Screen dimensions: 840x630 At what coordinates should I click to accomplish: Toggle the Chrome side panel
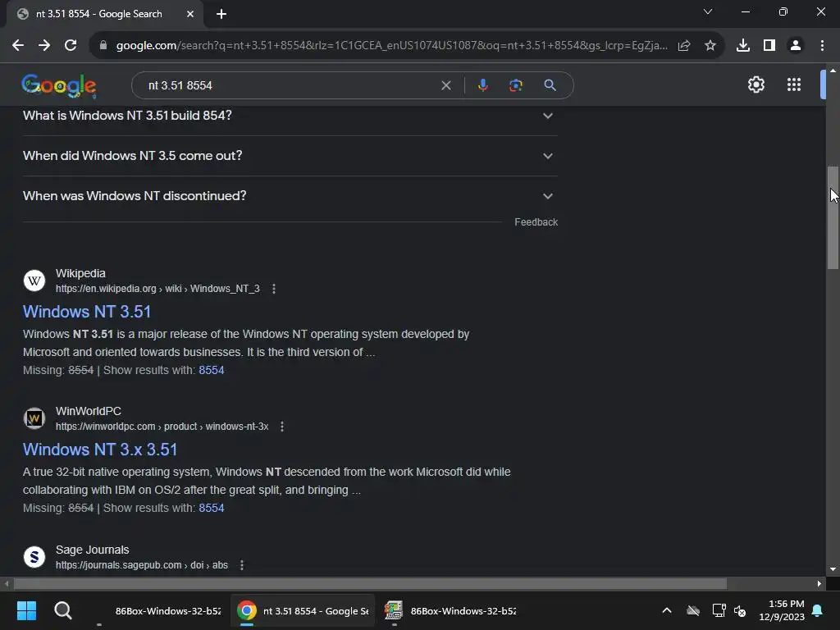click(x=769, y=46)
